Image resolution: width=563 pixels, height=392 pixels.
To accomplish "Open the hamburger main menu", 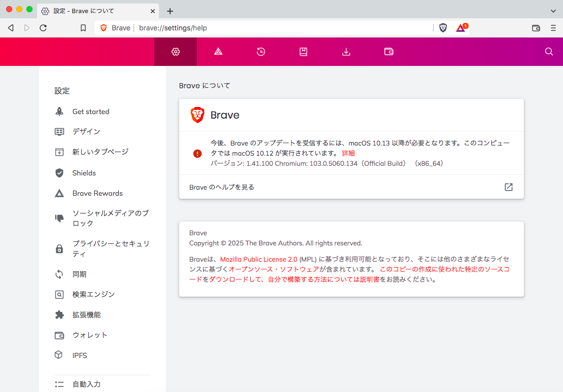I will tap(553, 28).
